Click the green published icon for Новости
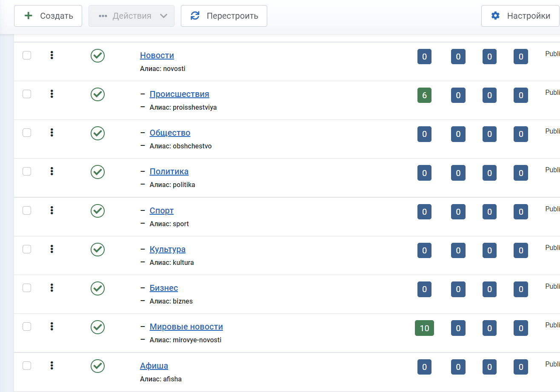Image resolution: width=560 pixels, height=392 pixels. pyautogui.click(x=97, y=56)
